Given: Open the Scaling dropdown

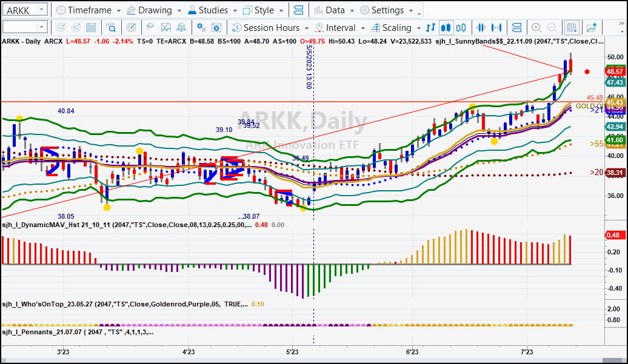Looking at the screenshot, I should point(396,28).
